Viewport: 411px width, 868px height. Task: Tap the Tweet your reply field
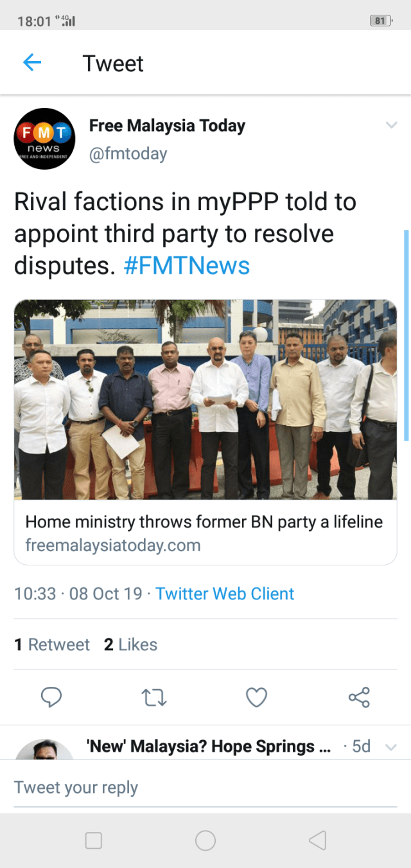click(x=205, y=788)
